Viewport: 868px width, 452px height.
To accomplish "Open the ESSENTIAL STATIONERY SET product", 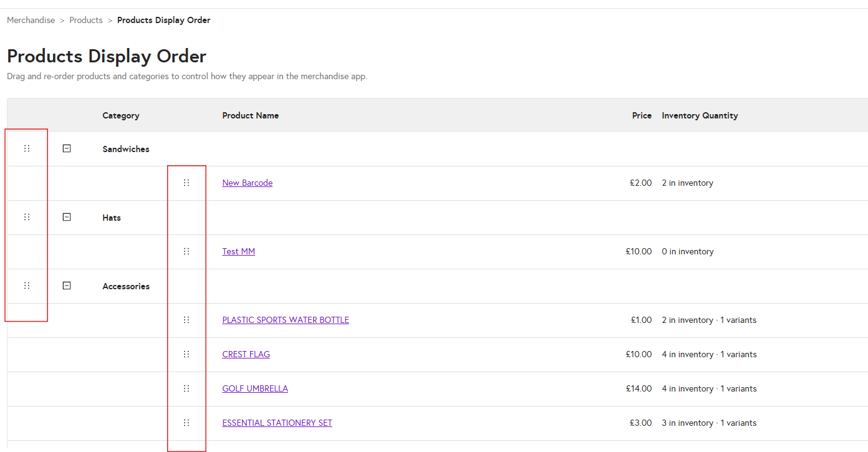I will coord(277,423).
